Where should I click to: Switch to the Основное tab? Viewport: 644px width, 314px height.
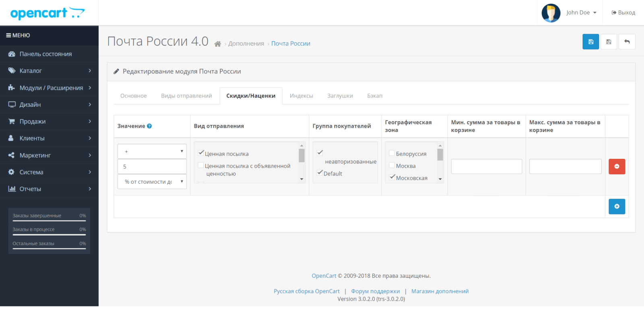134,96
